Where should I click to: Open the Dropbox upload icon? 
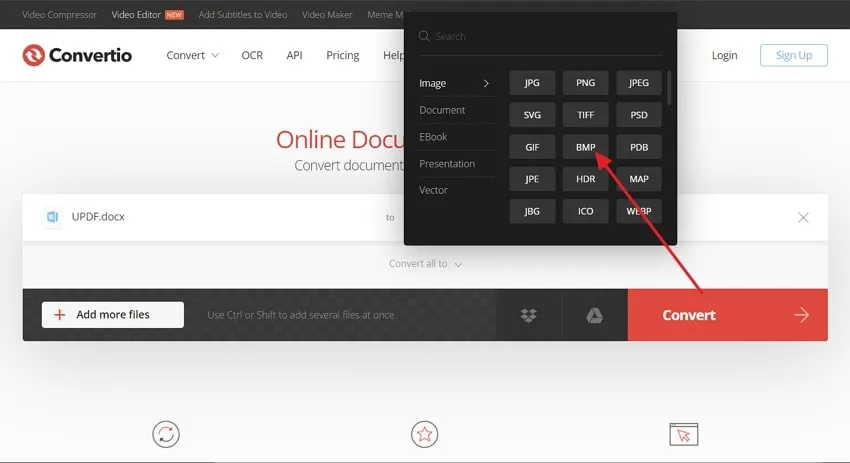pyautogui.click(x=529, y=315)
